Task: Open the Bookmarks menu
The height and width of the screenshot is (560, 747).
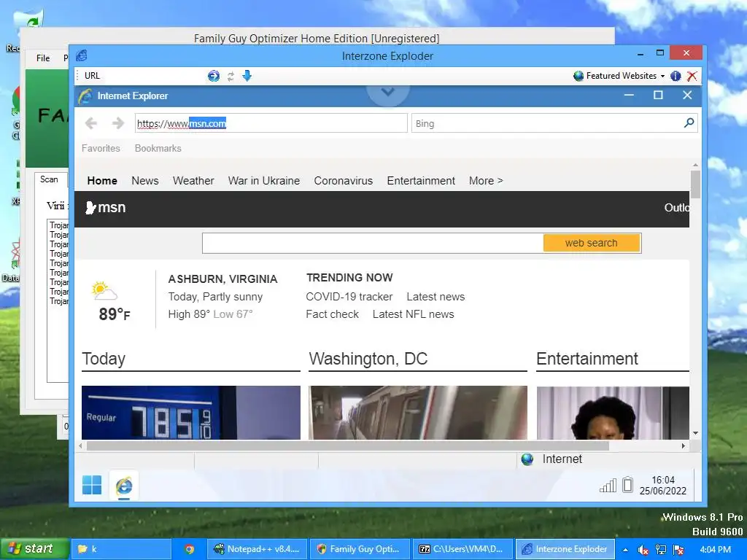Action: pos(158,148)
